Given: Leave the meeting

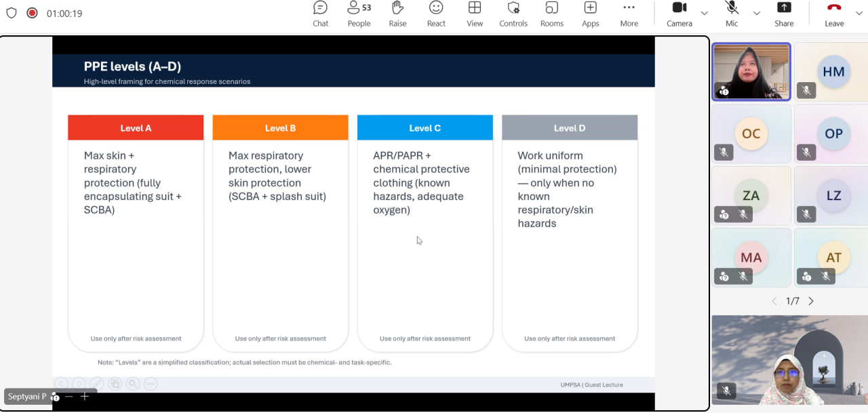Looking at the screenshot, I should click(x=834, y=14).
